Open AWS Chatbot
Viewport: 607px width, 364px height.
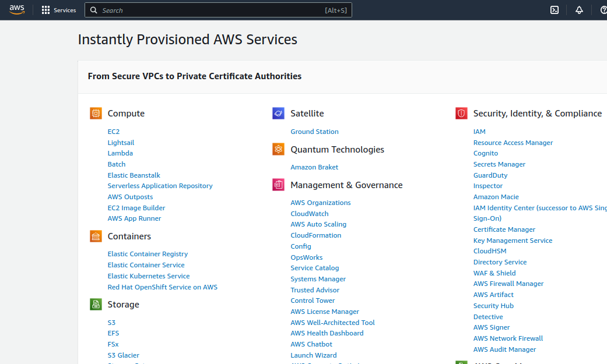pos(311,344)
